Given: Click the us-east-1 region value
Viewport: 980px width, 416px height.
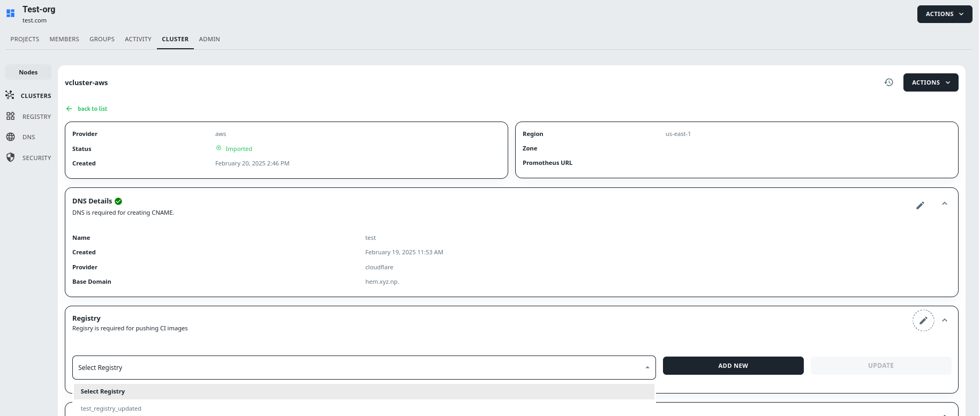Looking at the screenshot, I should [678, 134].
